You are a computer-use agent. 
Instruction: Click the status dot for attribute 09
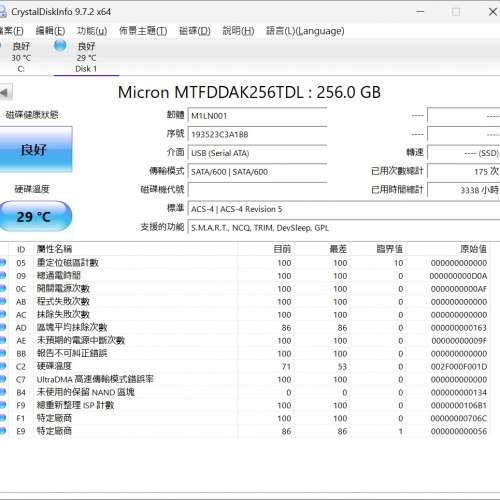coord(3,276)
